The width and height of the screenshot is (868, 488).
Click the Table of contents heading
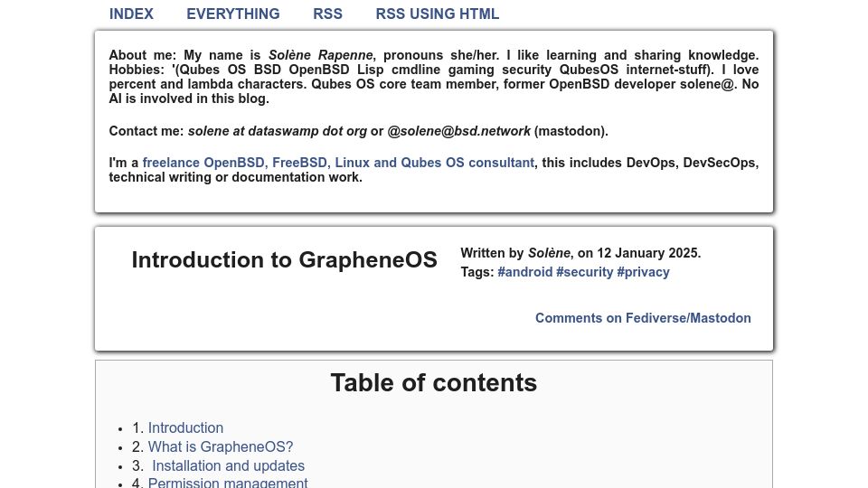coord(434,383)
